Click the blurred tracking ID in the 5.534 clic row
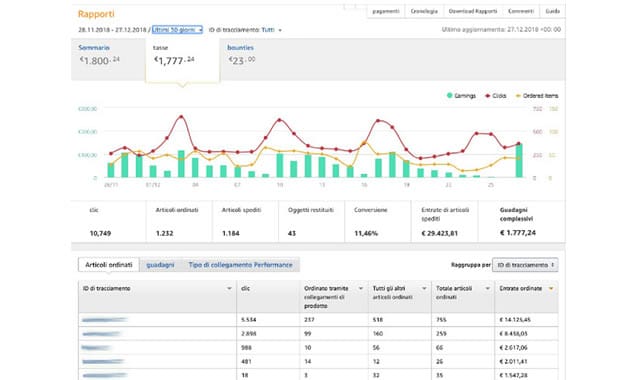640x380 pixels. tap(104, 320)
